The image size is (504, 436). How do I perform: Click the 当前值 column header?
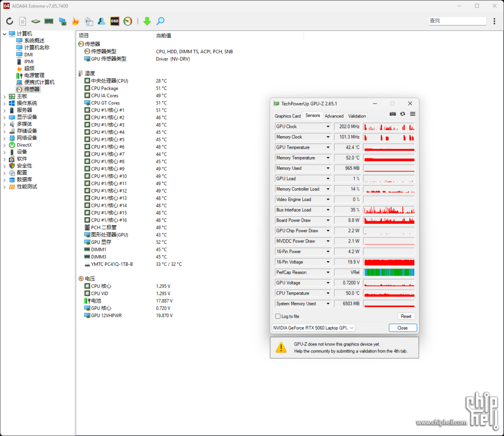[164, 35]
